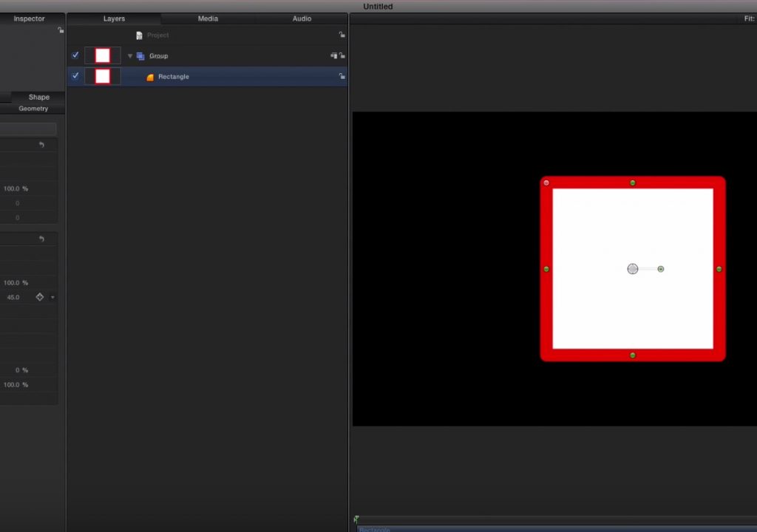Select the Project row label
Viewport: 757px width, 532px height.
158,35
